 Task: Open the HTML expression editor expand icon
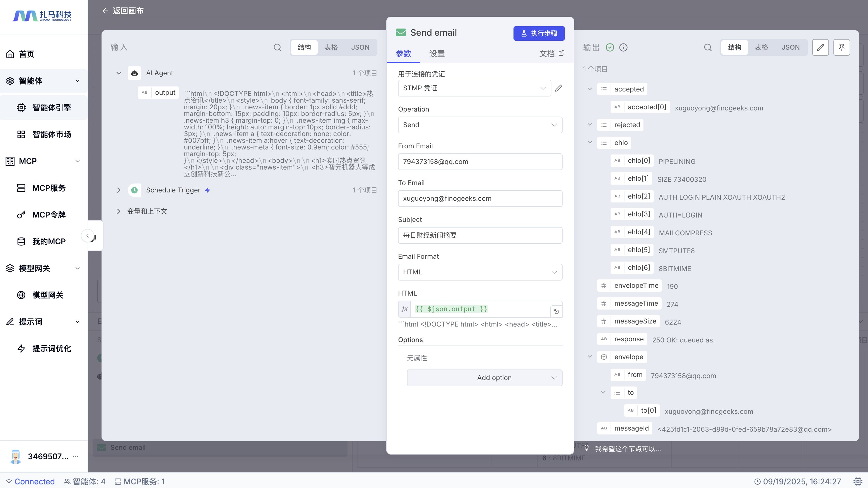pyautogui.click(x=556, y=311)
